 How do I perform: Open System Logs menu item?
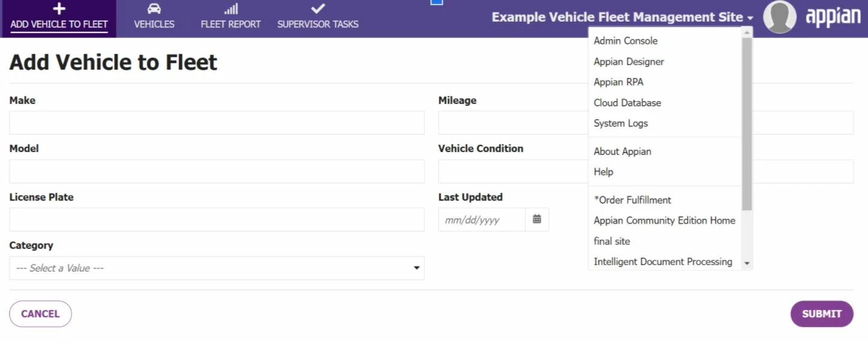coord(621,123)
